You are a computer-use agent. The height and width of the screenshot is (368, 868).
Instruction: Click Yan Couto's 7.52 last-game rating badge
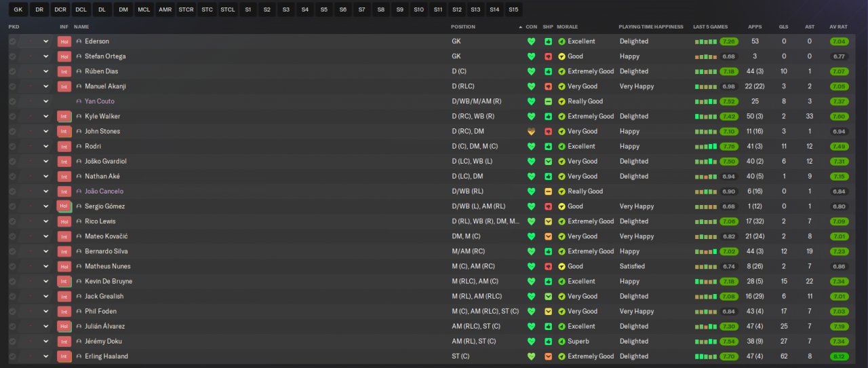coord(730,101)
